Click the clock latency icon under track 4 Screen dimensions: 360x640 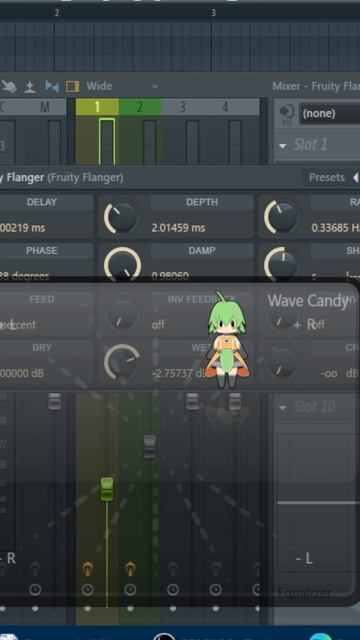[216, 589]
